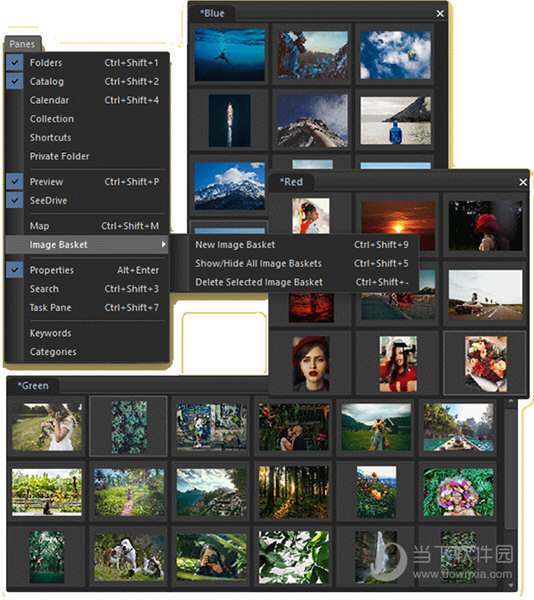This screenshot has width=534, height=600.
Task: Choose Delete Selected Image Basket
Action: (x=301, y=282)
